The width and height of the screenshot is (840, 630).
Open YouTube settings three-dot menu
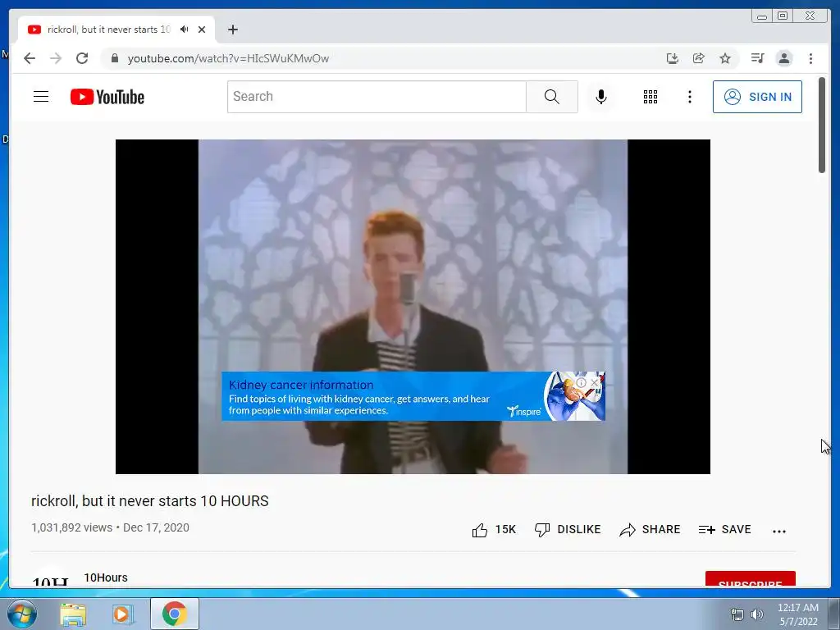[689, 97]
